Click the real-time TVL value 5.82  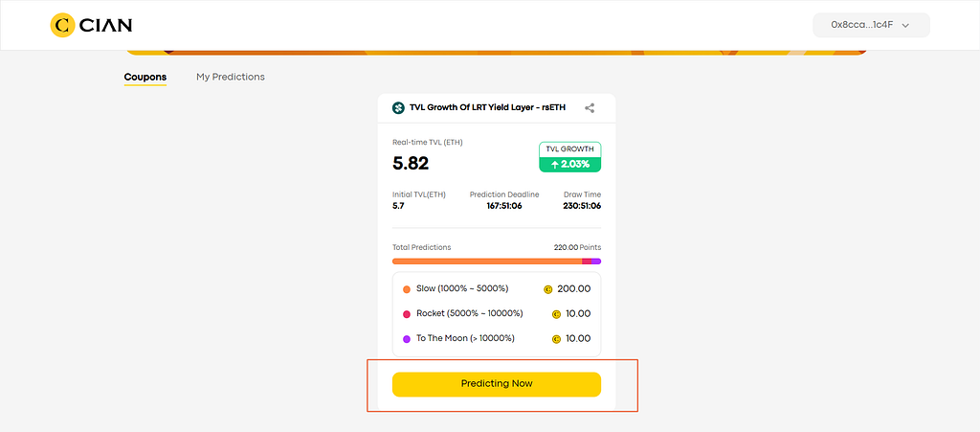[x=411, y=163]
